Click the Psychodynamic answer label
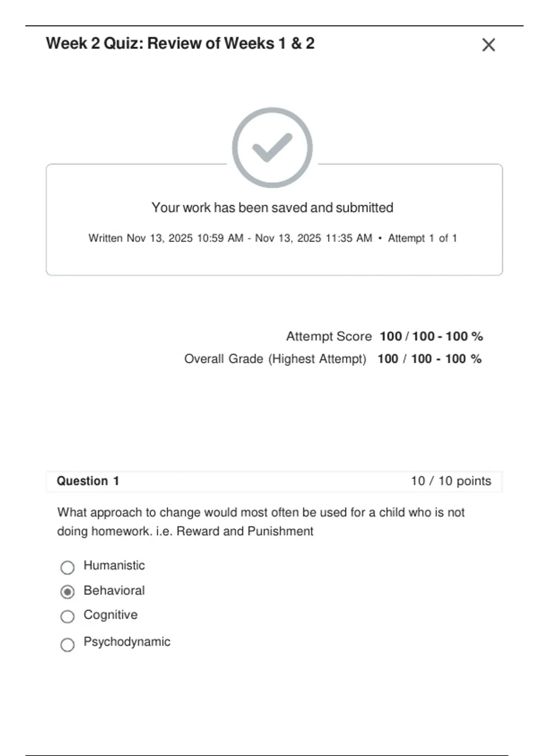 click(x=127, y=642)
